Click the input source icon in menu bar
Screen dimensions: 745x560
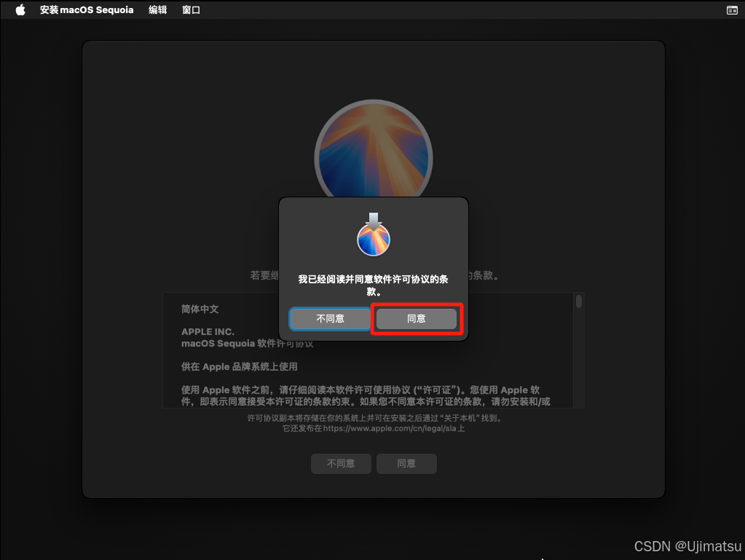(x=732, y=10)
